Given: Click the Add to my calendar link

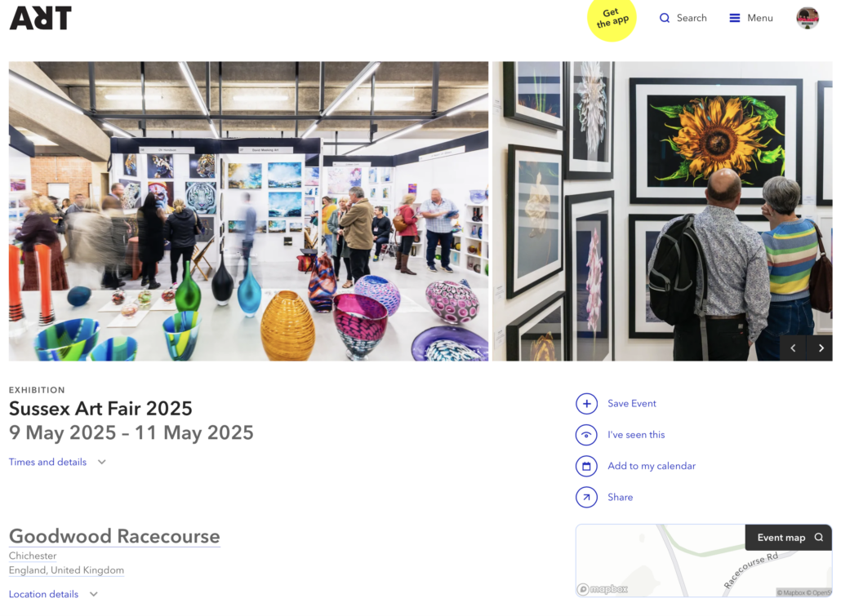Looking at the screenshot, I should (x=651, y=466).
